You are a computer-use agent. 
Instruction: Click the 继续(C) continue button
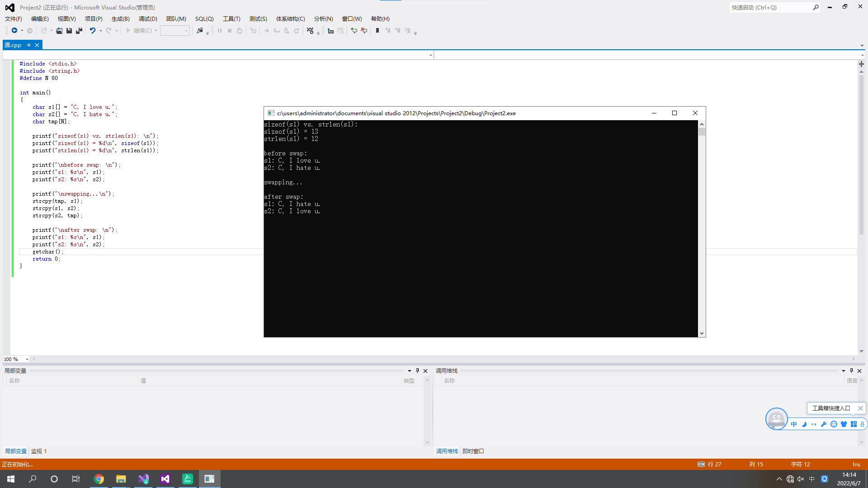[x=139, y=31]
